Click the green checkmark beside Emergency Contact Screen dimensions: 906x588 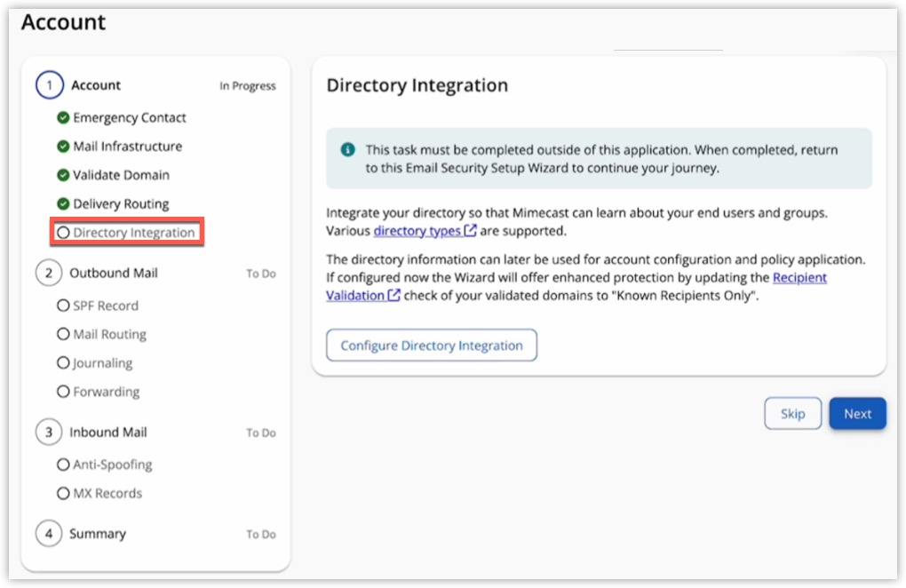[63, 117]
